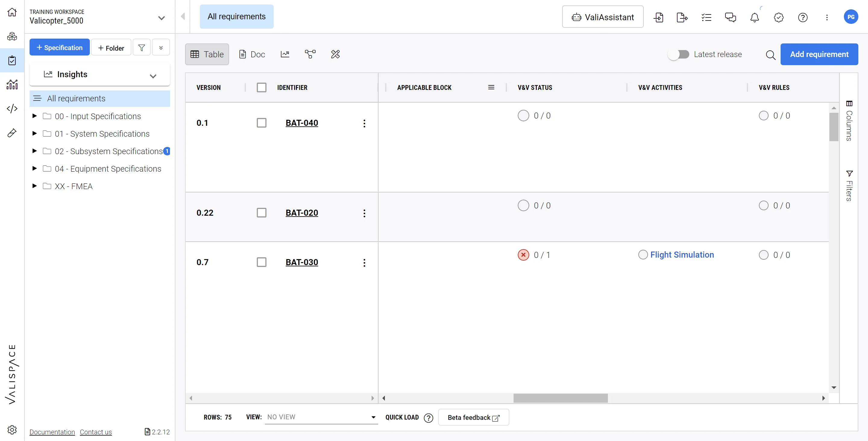This screenshot has width=868, height=441.
Task: Switch to the chart insights view tab
Action: point(285,54)
